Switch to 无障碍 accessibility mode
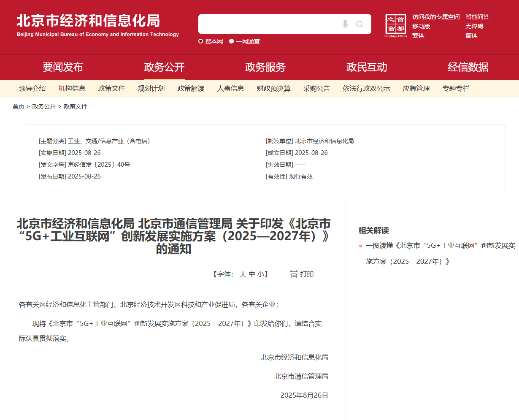519x420 pixels. coord(474,26)
